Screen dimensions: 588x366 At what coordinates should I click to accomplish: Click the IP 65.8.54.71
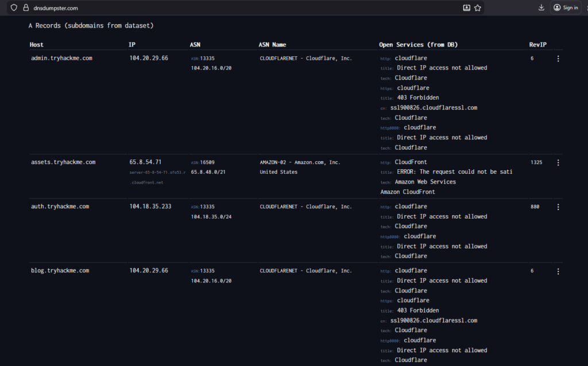click(145, 162)
